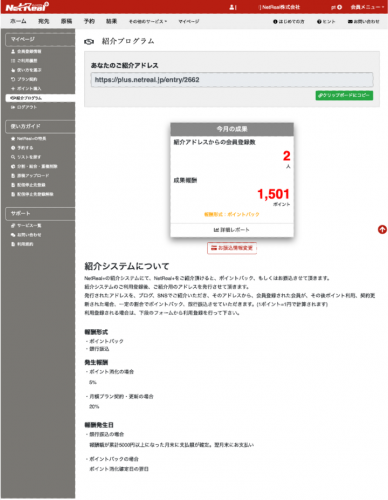Click the 5% reward rate value
This screenshot has height=500, width=388.
93,382
